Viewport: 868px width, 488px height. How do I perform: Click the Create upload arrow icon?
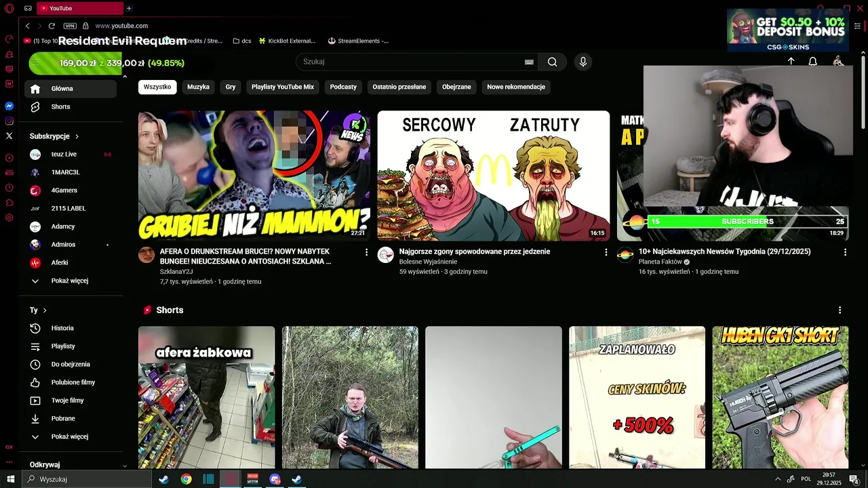[791, 62]
